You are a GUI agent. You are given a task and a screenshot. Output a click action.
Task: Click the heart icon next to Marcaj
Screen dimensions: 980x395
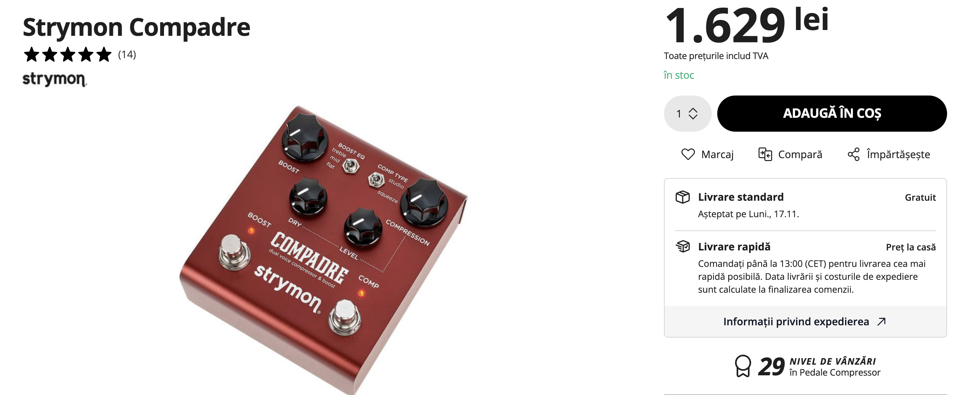(688, 154)
